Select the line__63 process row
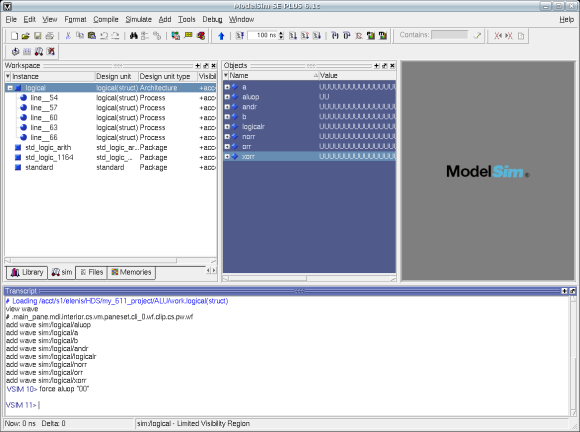Image resolution: width=580 pixels, height=432 pixels. point(110,128)
